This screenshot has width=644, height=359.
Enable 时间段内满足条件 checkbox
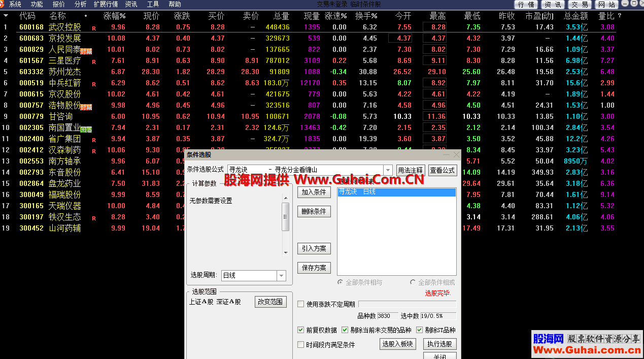click(x=301, y=345)
